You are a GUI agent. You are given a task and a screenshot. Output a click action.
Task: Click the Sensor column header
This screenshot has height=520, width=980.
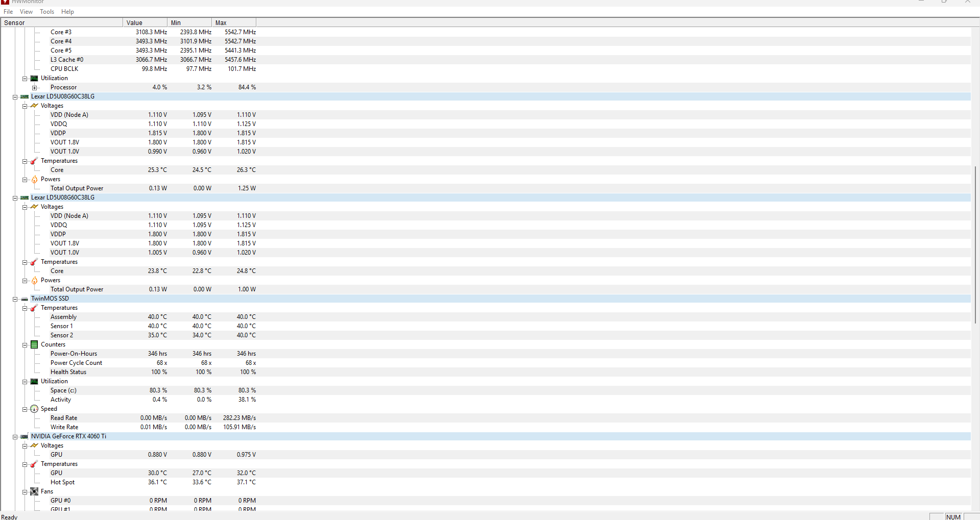62,22
